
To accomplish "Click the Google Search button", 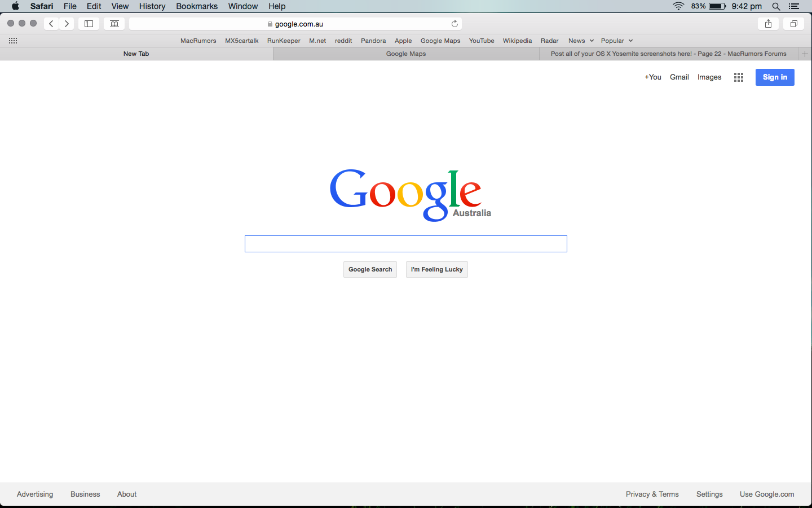I will point(370,269).
